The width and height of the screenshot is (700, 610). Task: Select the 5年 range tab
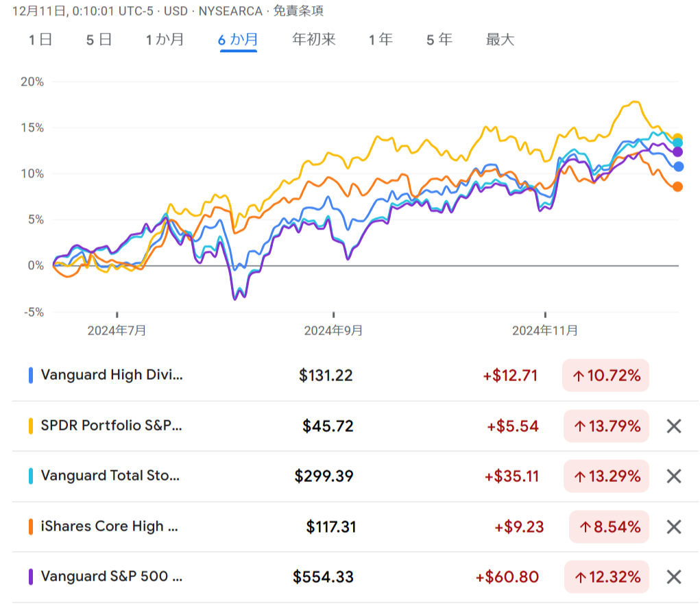point(439,40)
